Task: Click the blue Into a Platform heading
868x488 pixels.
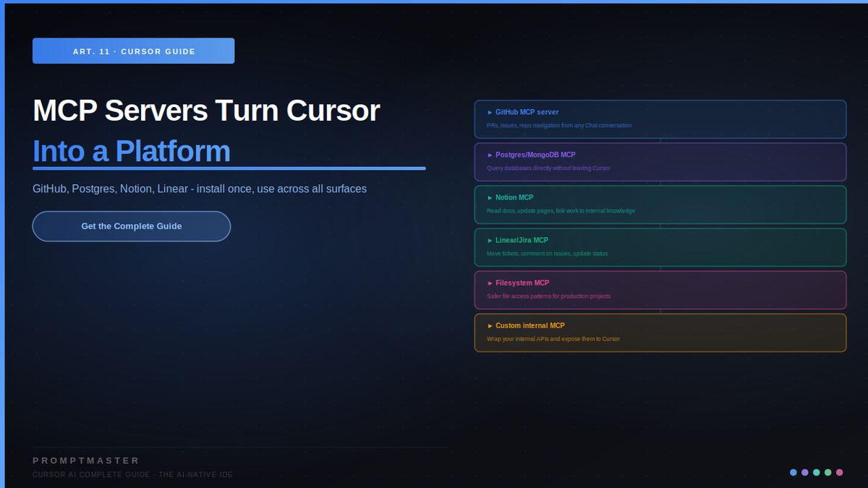Action: pyautogui.click(x=132, y=151)
